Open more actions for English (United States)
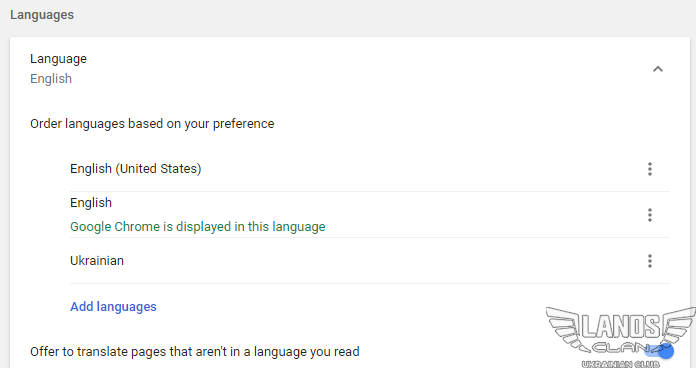This screenshot has width=696, height=368. tap(650, 169)
